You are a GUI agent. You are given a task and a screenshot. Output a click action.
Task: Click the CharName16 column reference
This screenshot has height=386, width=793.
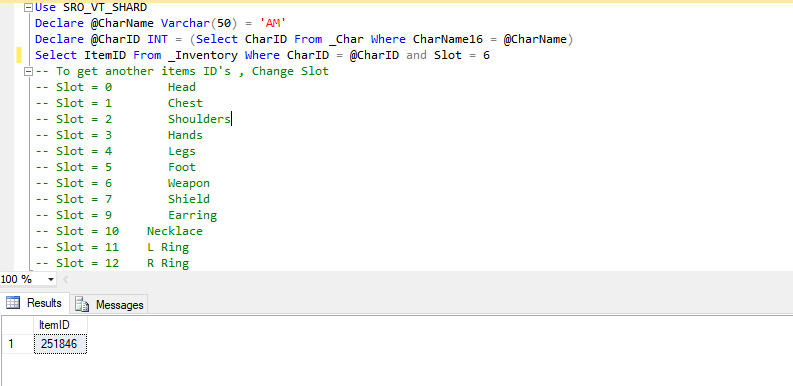[448, 39]
